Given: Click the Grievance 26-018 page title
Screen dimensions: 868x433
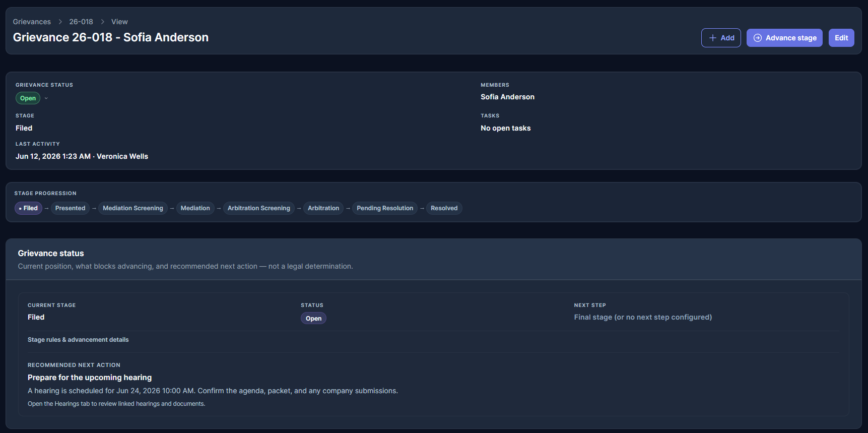Looking at the screenshot, I should click(111, 37).
